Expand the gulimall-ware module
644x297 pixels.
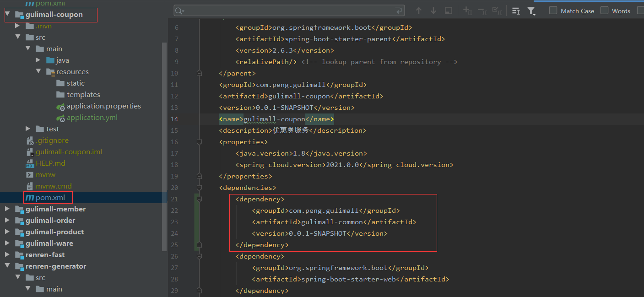click(x=7, y=243)
